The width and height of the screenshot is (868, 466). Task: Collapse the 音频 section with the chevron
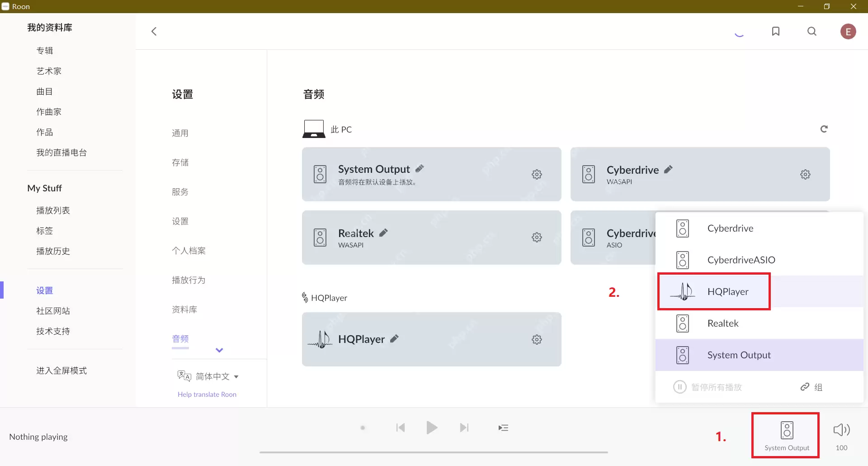(x=219, y=350)
